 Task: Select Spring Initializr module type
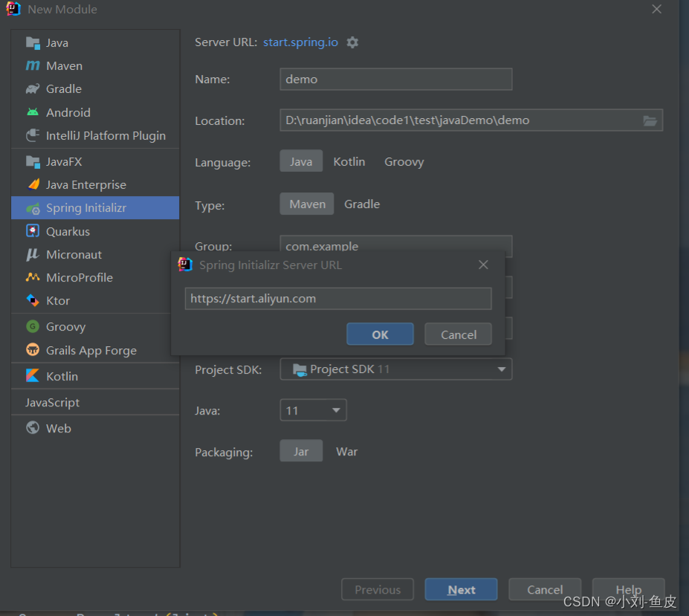(95, 208)
